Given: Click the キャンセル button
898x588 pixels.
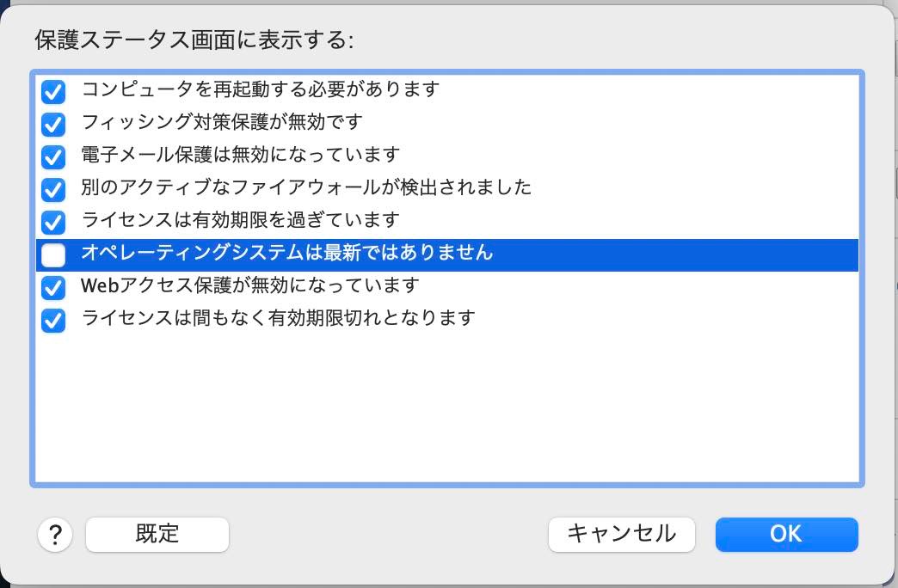Looking at the screenshot, I should tap(621, 534).
